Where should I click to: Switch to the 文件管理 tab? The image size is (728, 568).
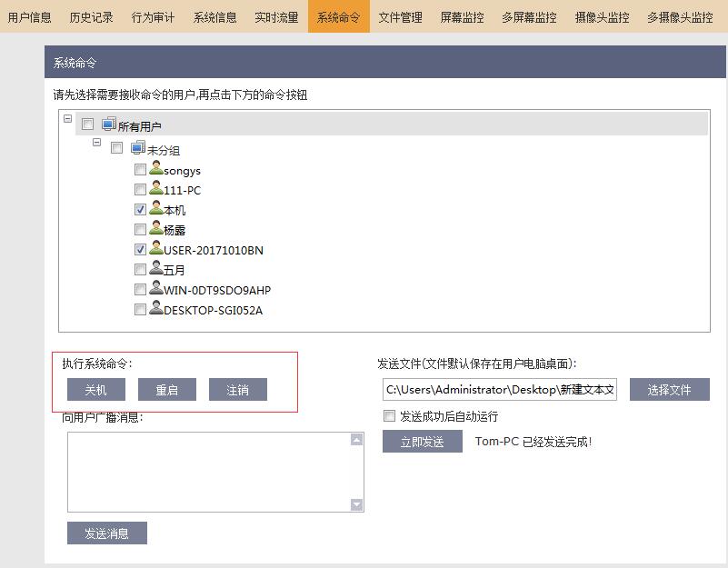(401, 17)
